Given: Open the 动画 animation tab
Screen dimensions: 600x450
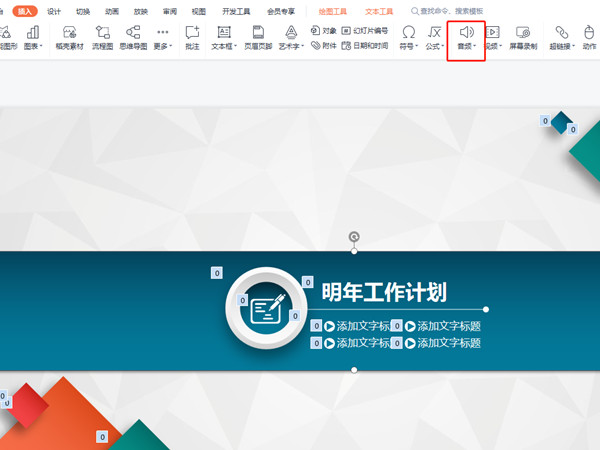Looking at the screenshot, I should (x=112, y=11).
